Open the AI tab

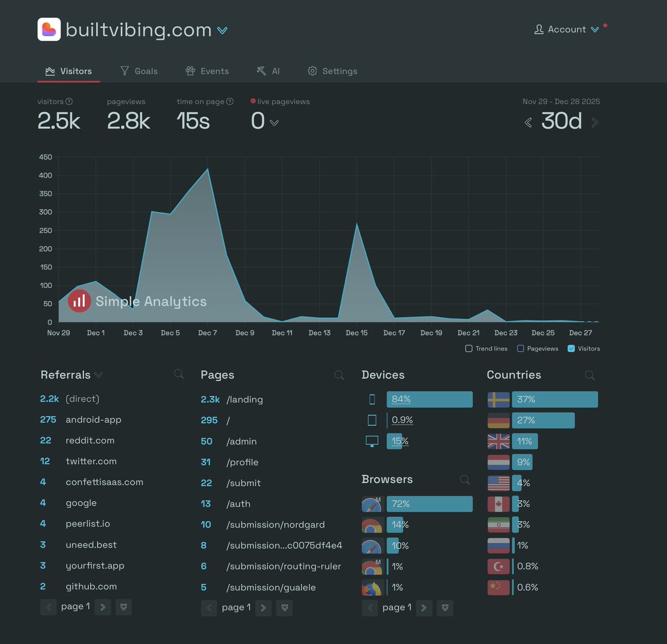click(x=268, y=71)
